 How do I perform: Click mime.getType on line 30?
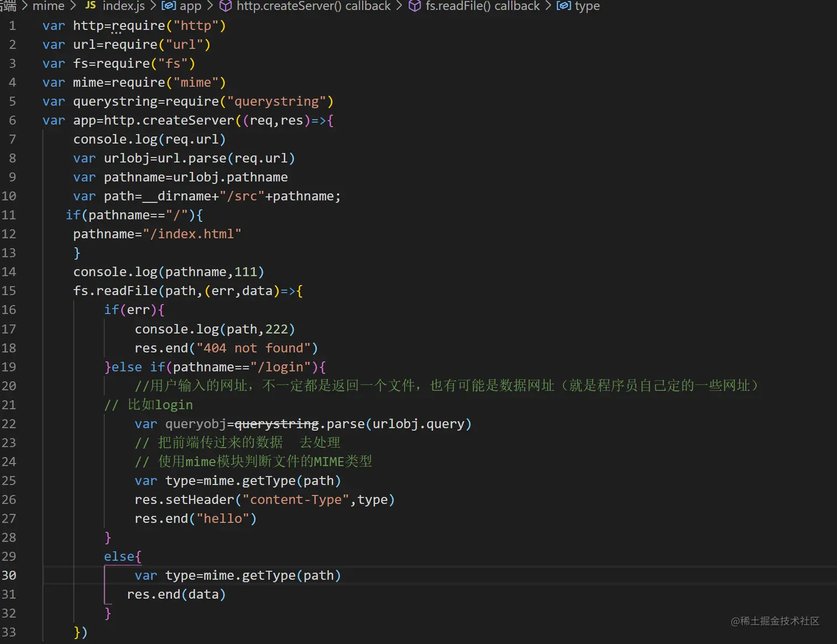coord(249,575)
